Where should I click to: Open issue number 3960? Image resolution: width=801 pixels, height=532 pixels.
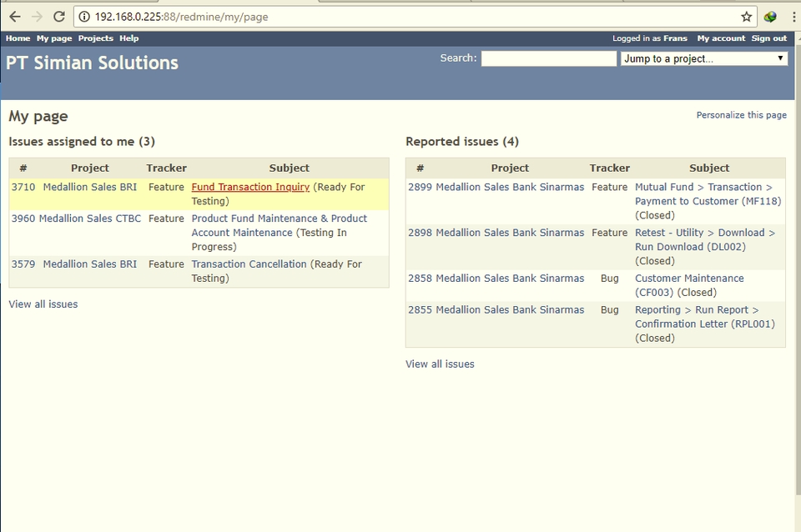(x=23, y=218)
